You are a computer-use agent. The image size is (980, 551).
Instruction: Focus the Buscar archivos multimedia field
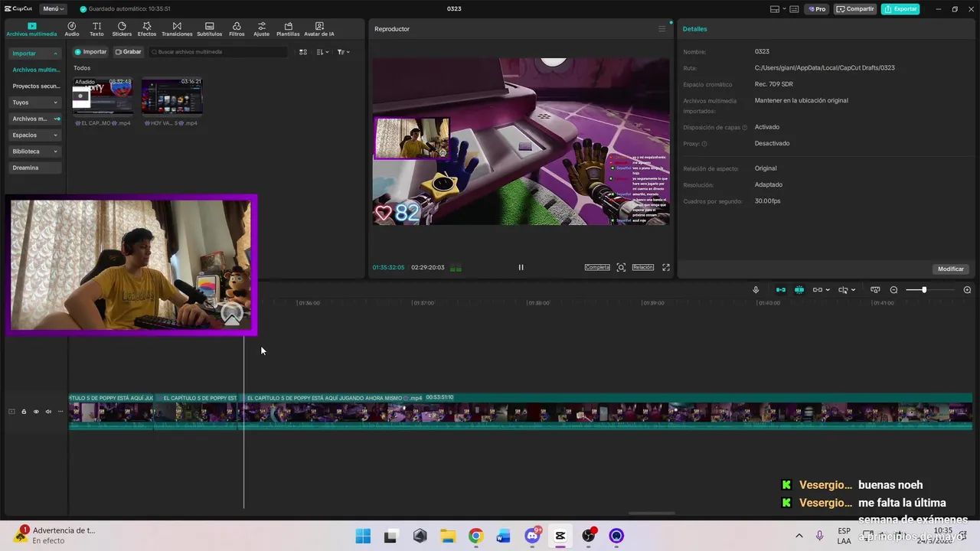218,52
